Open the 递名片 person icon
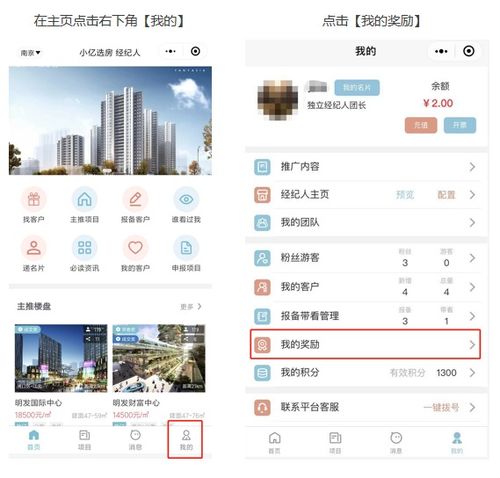This screenshot has height=478, width=500. click(34, 248)
